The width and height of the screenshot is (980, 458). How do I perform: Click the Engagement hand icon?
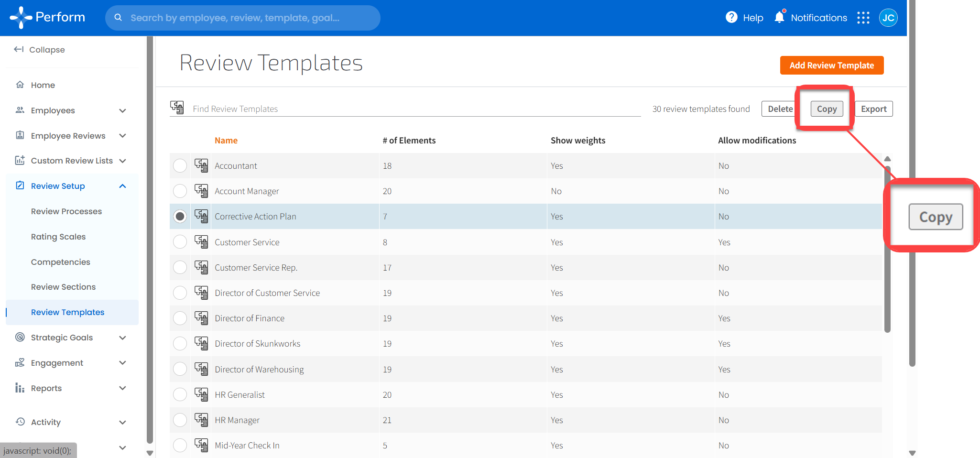click(20, 362)
